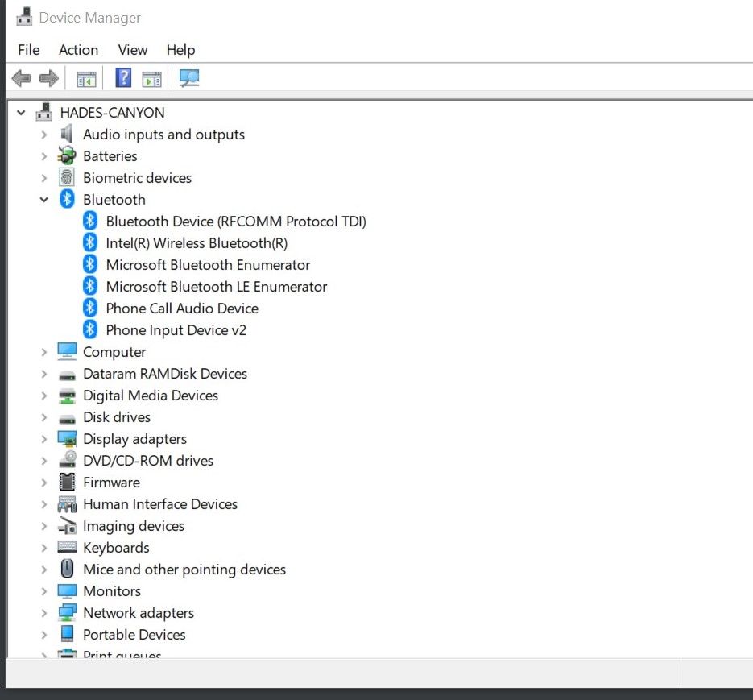The height and width of the screenshot is (700, 753).
Task: Click the Device Manager title bar icon
Action: pos(24,17)
